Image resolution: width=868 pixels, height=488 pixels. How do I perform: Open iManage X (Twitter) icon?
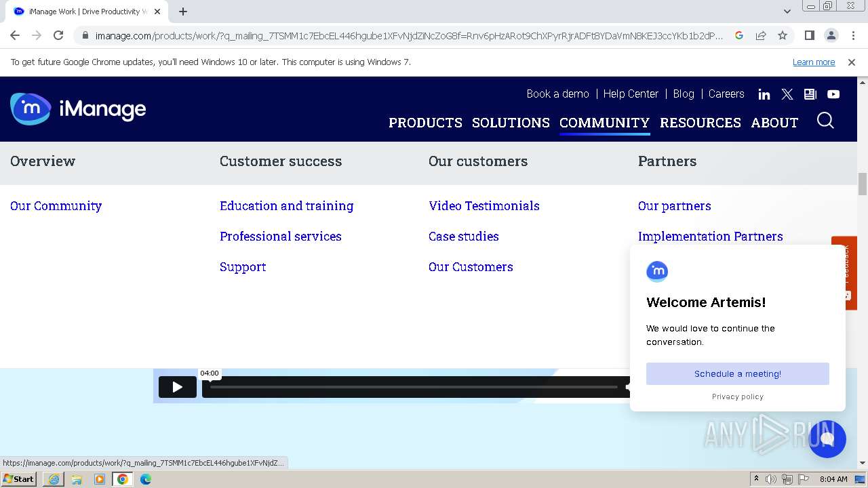(x=787, y=94)
